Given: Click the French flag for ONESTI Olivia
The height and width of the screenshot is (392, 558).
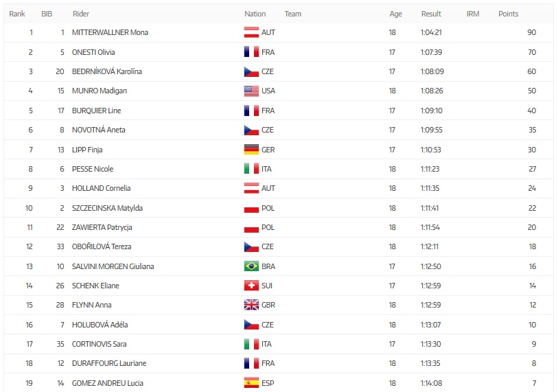Looking at the screenshot, I should 251,52.
